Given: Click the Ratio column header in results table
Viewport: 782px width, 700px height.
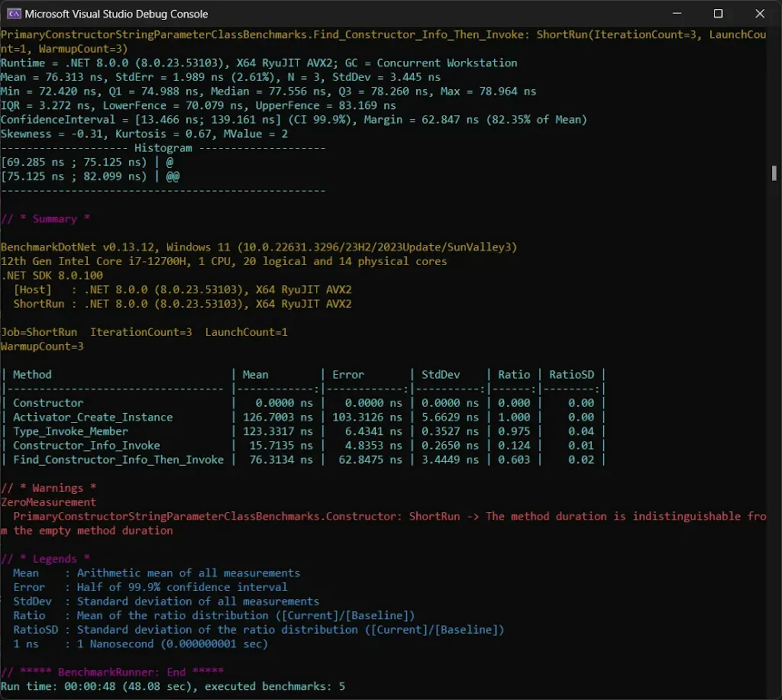Looking at the screenshot, I should (511, 374).
